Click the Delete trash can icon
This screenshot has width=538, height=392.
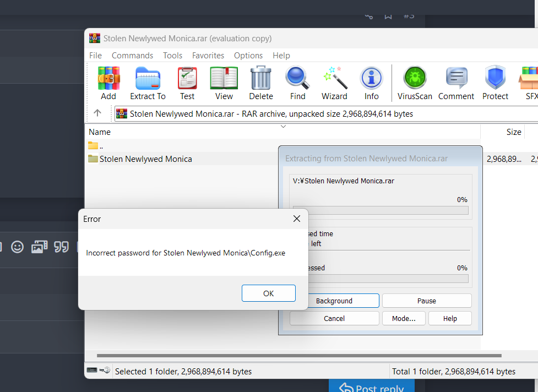click(x=261, y=78)
